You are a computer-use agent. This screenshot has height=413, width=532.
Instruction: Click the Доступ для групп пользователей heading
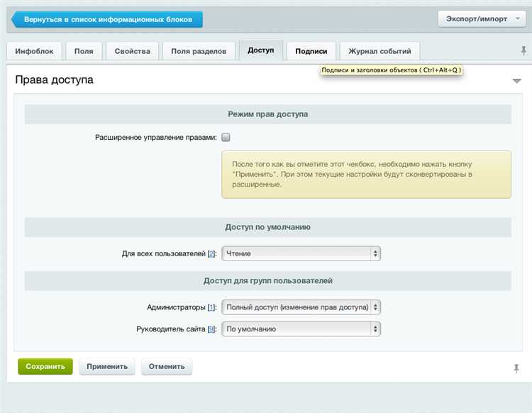click(267, 280)
